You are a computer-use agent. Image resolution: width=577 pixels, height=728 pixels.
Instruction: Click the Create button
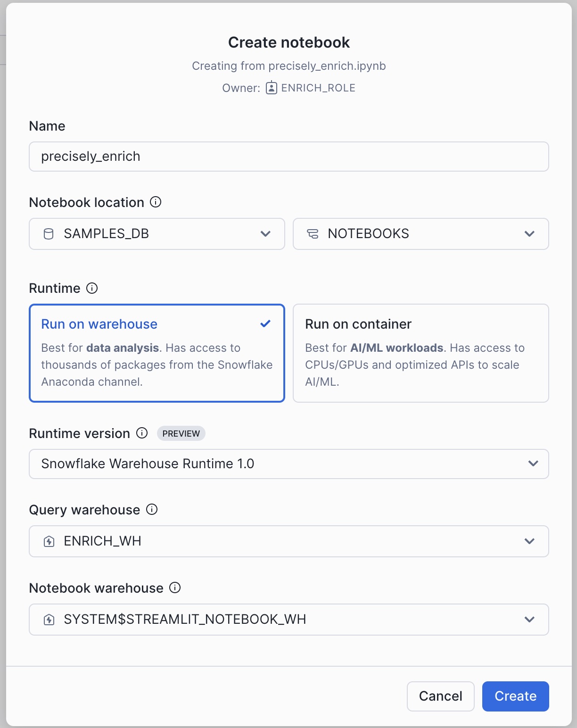[x=515, y=696]
